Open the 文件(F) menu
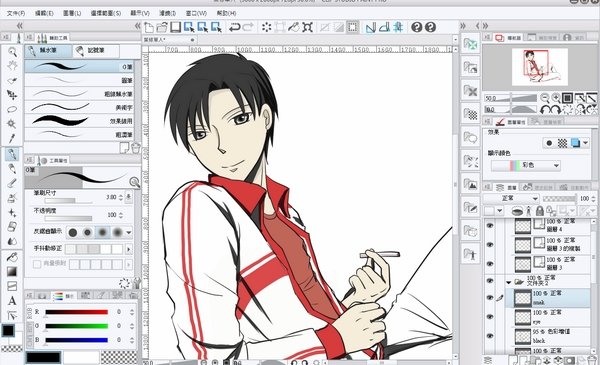Viewport: 600px width, 365px height. point(16,13)
